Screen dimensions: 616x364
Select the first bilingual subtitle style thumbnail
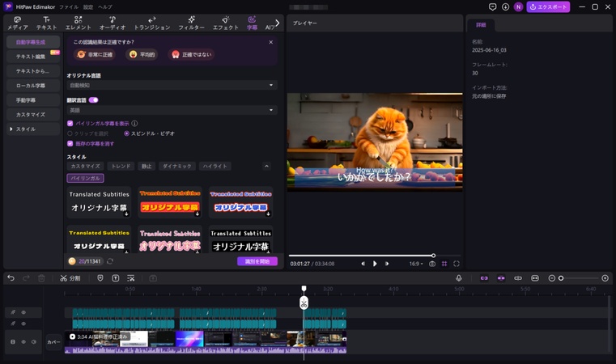point(100,202)
